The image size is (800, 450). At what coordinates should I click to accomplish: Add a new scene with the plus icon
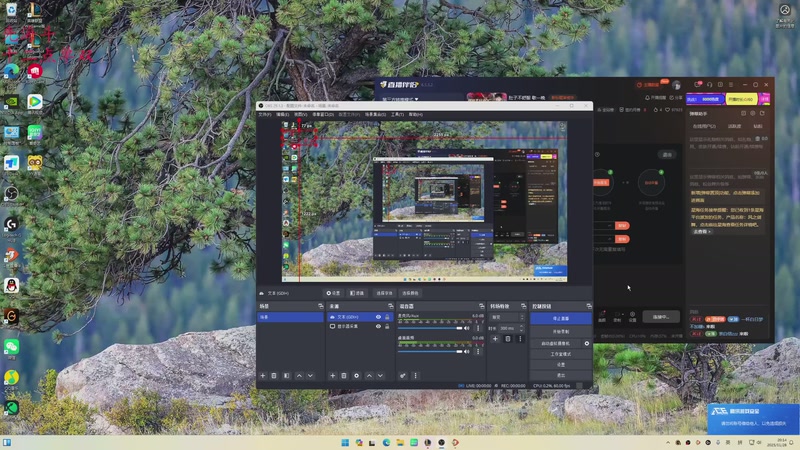[x=263, y=375]
